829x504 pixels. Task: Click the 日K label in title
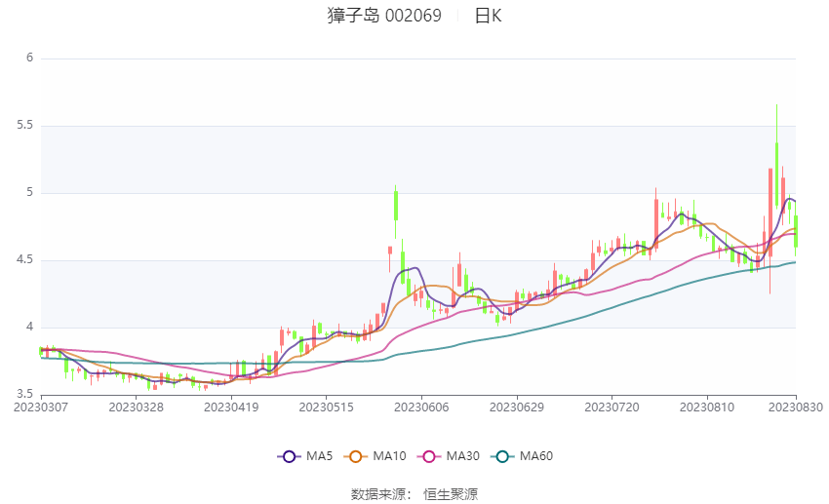coord(488,16)
